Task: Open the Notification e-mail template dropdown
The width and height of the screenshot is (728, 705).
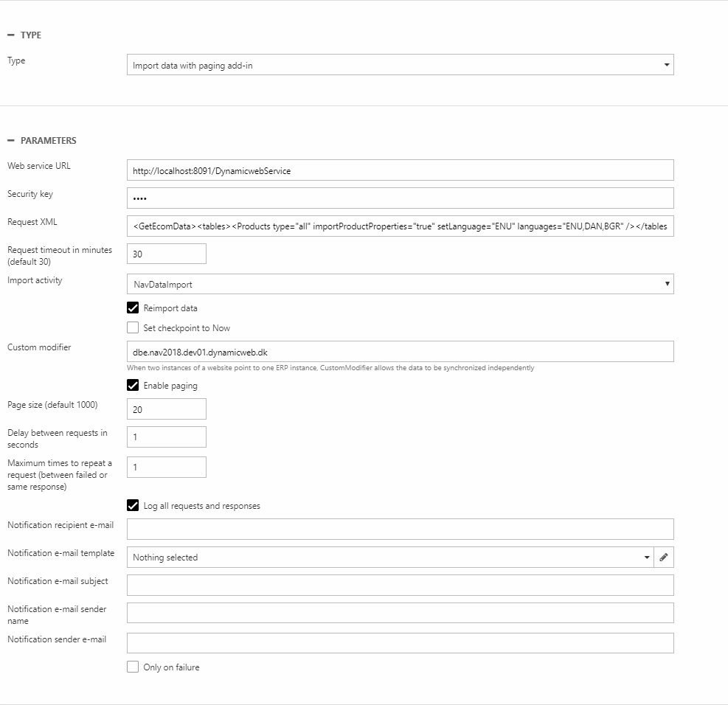Action: click(389, 558)
